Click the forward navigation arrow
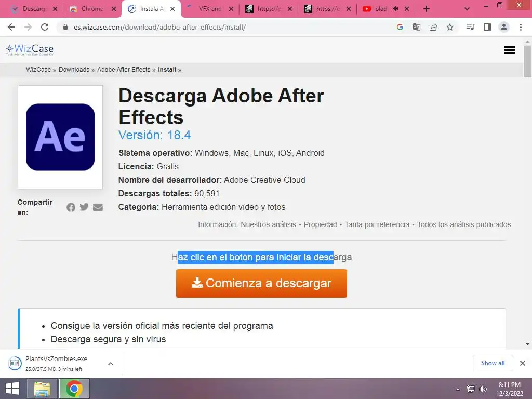This screenshot has width=532, height=399. pos(28,27)
